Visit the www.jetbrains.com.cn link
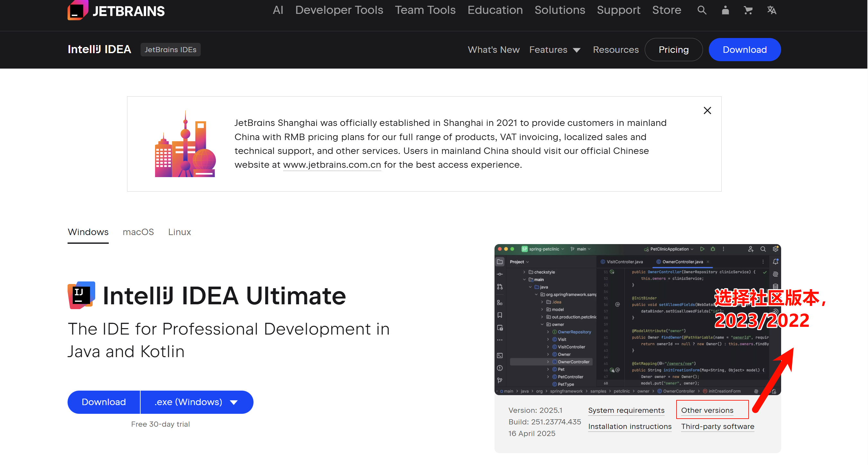Screen dimensions: 868x465 pyautogui.click(x=332, y=165)
